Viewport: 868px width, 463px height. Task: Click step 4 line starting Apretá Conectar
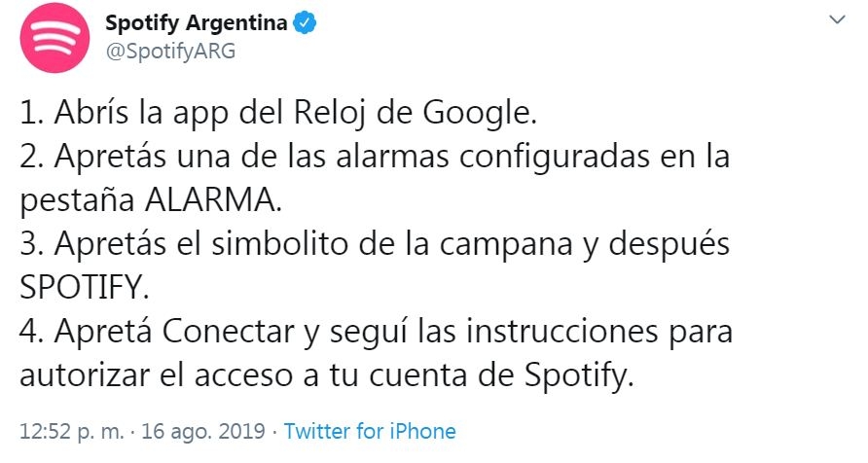(375, 332)
